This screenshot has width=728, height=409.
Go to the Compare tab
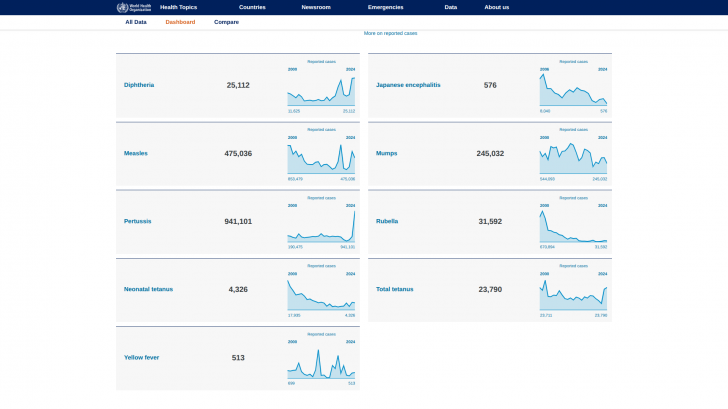coord(226,22)
